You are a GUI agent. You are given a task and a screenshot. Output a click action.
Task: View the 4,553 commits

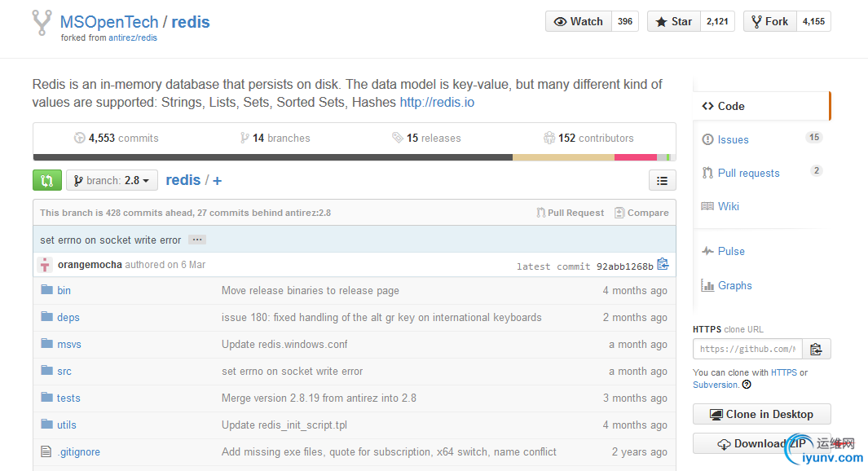click(117, 138)
